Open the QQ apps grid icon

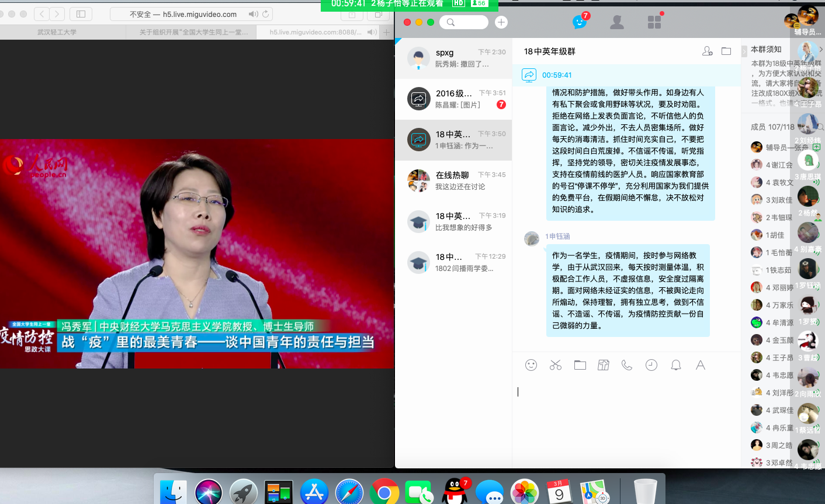pyautogui.click(x=654, y=22)
